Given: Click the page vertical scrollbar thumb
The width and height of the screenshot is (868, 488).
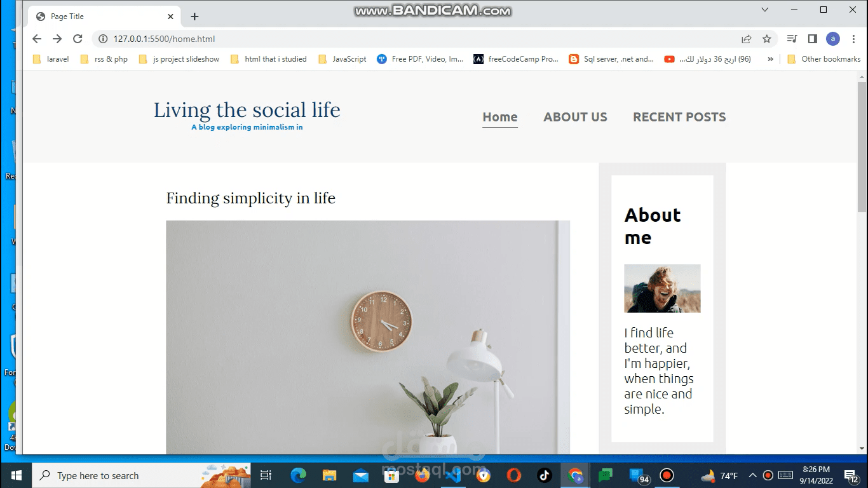Looking at the screenshot, I should [x=862, y=147].
